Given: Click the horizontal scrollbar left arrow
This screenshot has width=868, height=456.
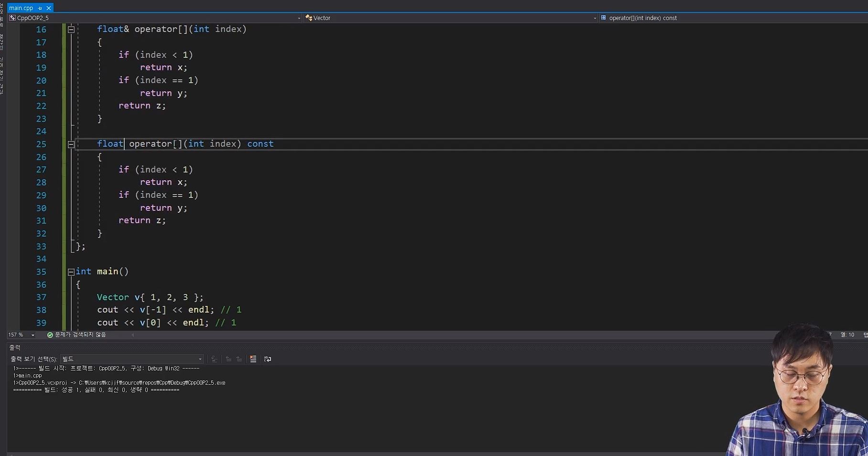Looking at the screenshot, I should (x=133, y=335).
